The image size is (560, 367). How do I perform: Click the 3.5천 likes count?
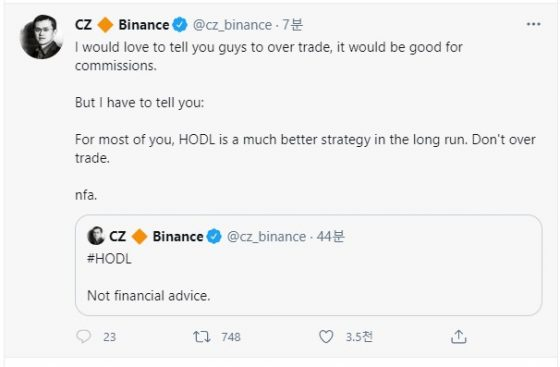[x=359, y=337]
